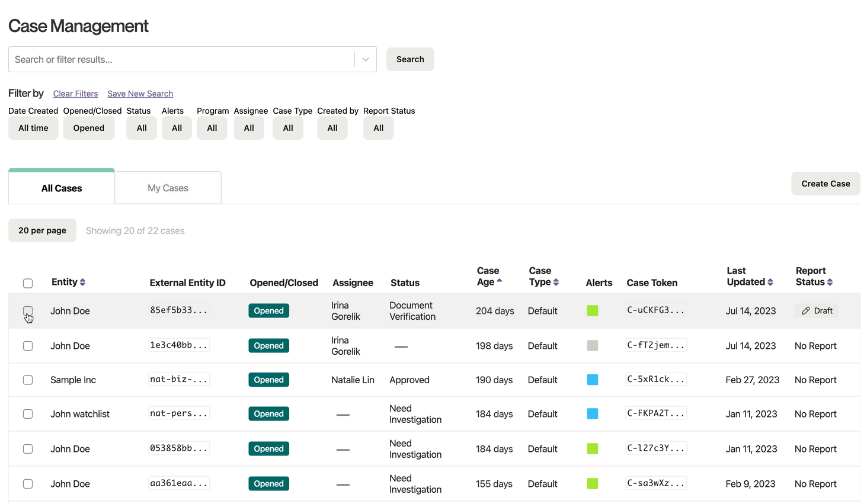The height and width of the screenshot is (504, 864).
Task: Click the Search button
Action: click(x=410, y=59)
